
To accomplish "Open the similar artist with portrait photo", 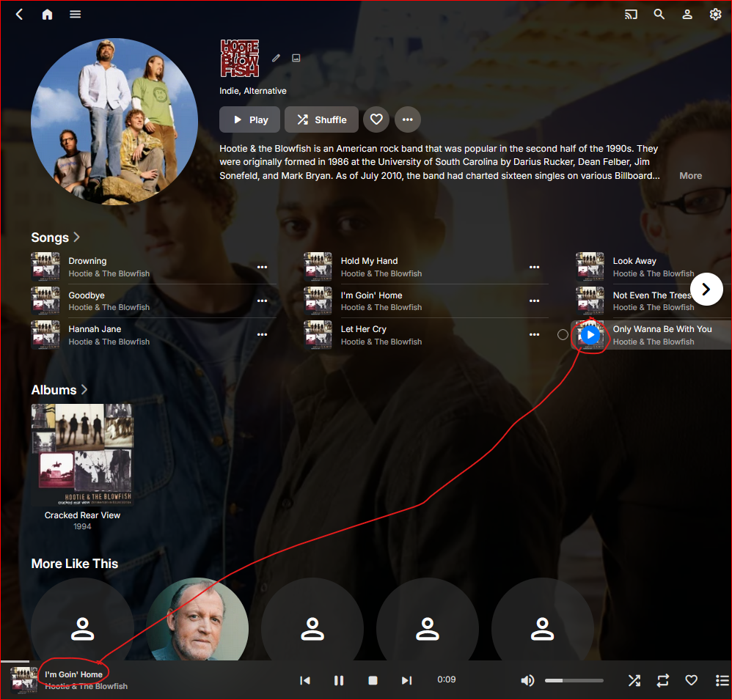I will pos(197,621).
